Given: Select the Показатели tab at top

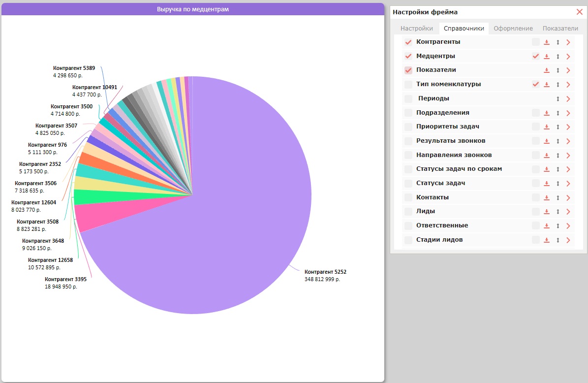Looking at the screenshot, I should 560,29.
